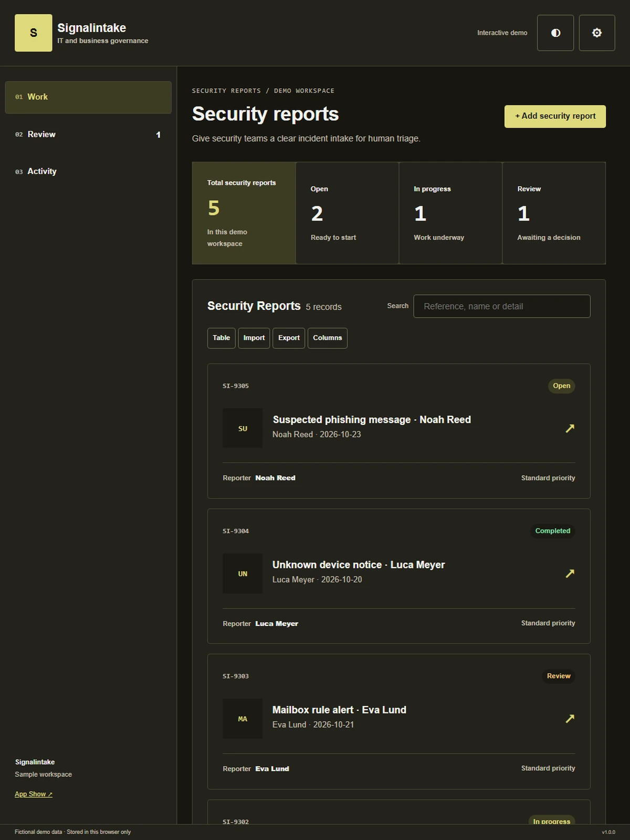The width and height of the screenshot is (630, 840).
Task: Go to the Activity section
Action: 88,171
